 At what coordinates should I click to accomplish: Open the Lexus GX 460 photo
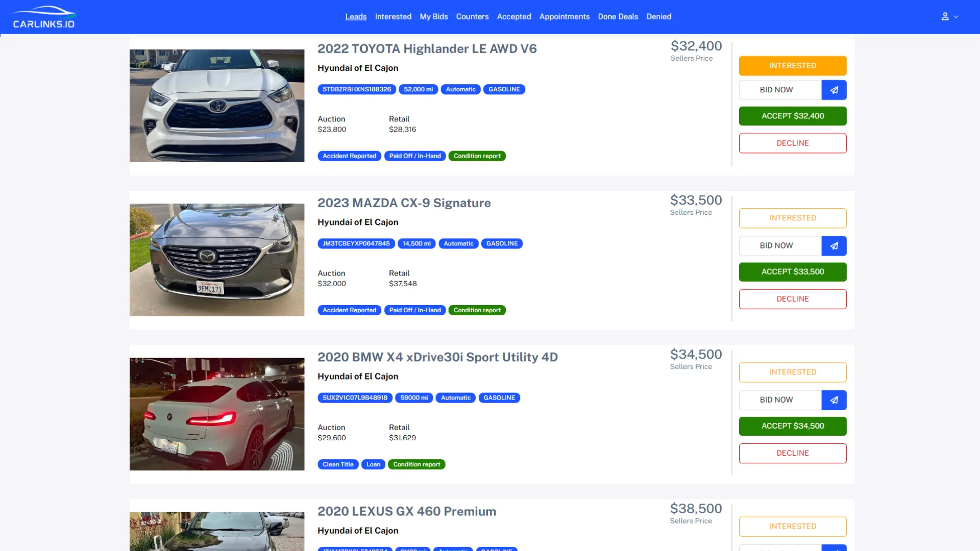click(x=217, y=532)
